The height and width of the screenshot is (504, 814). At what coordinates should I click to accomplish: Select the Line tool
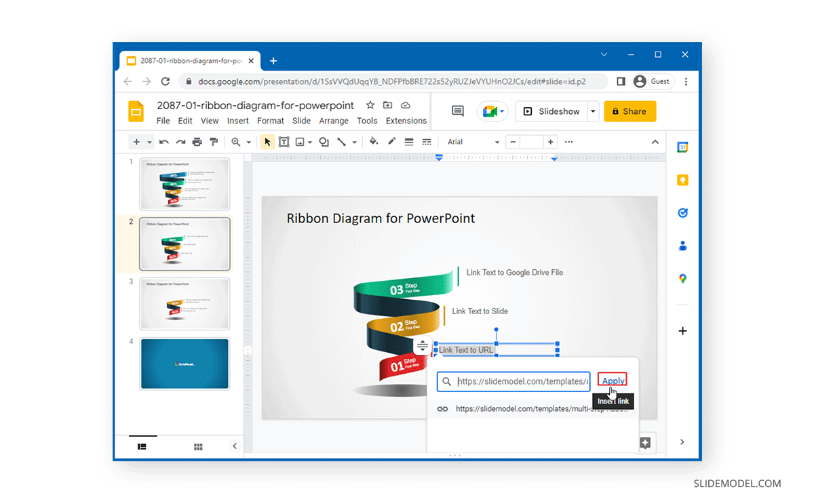point(341,142)
